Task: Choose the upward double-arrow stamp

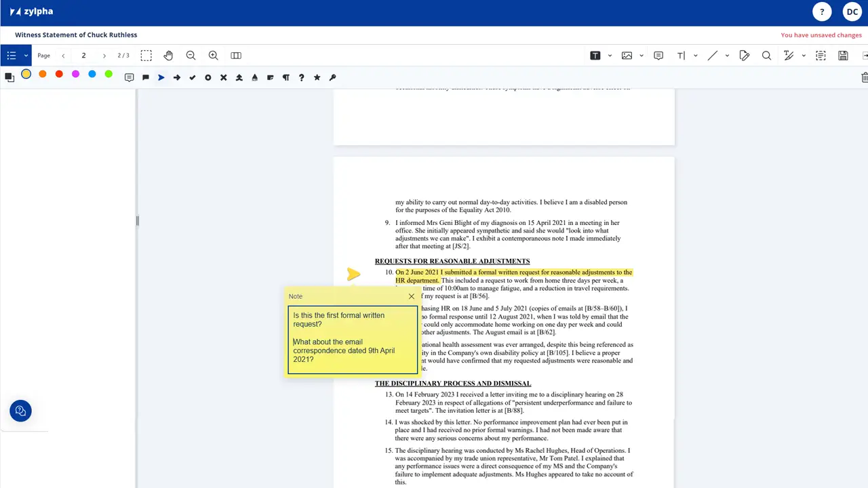Action: click(x=239, y=77)
